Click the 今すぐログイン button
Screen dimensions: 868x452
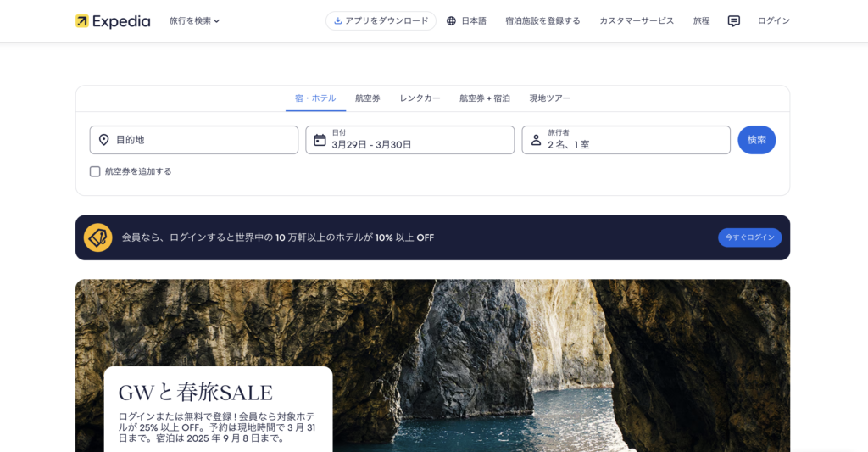(x=749, y=237)
